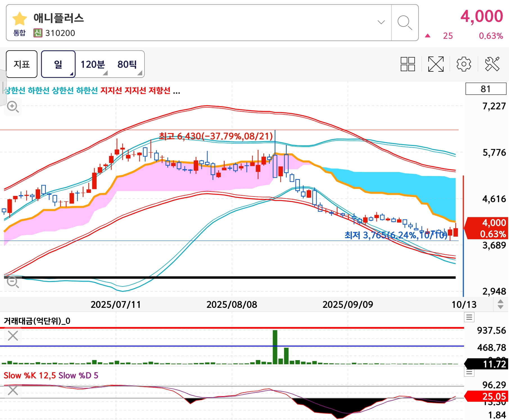Click the 937.56 volume axis value
The image size is (509, 420).
click(491, 331)
